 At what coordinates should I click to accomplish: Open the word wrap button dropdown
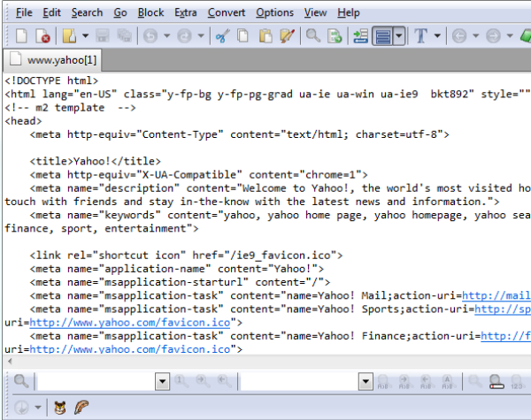point(399,36)
